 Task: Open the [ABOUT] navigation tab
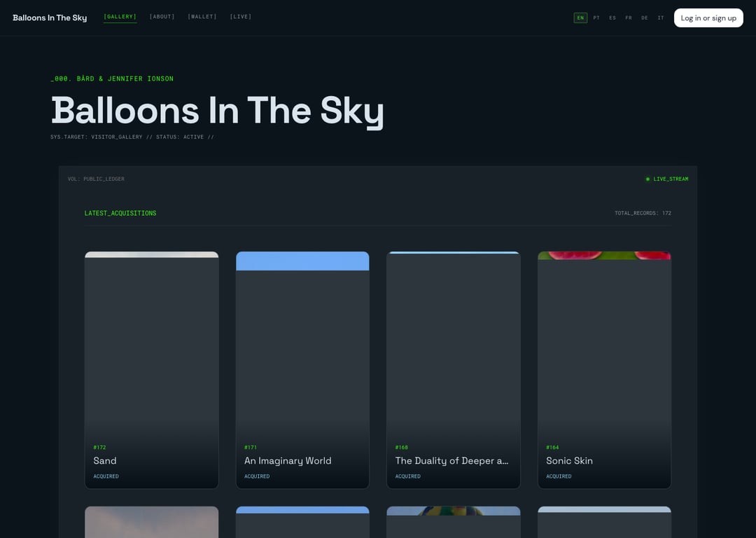162,17
